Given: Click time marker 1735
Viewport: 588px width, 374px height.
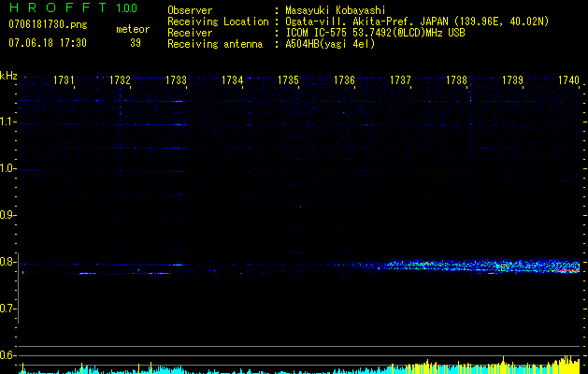Looking at the screenshot, I should (x=288, y=80).
